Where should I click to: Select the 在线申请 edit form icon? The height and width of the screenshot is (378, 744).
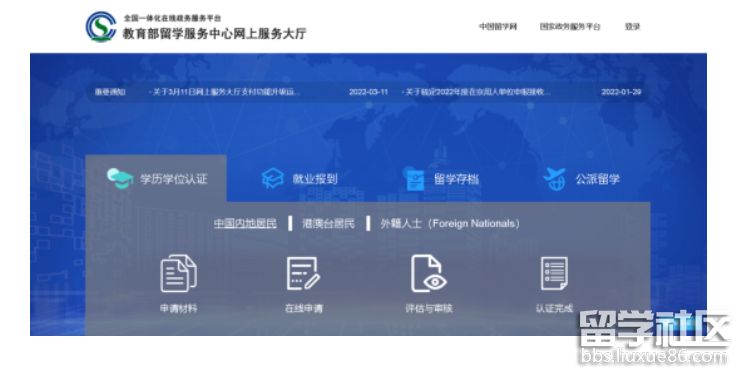[x=303, y=273]
